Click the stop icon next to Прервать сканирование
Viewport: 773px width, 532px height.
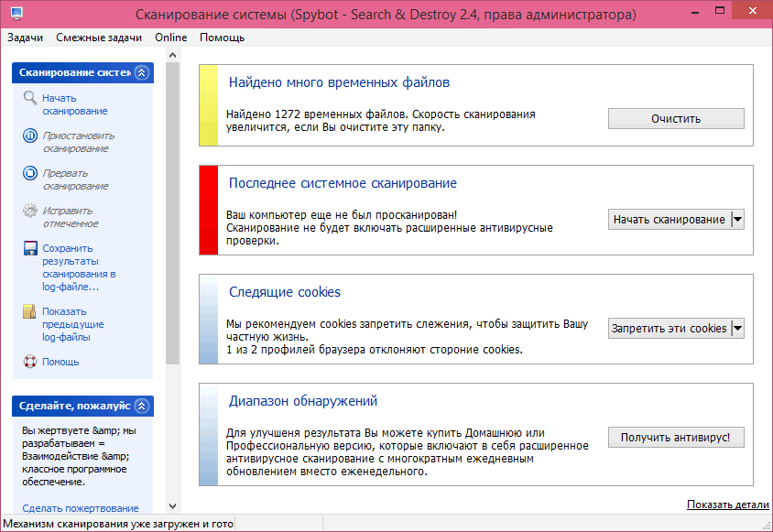click(x=30, y=173)
